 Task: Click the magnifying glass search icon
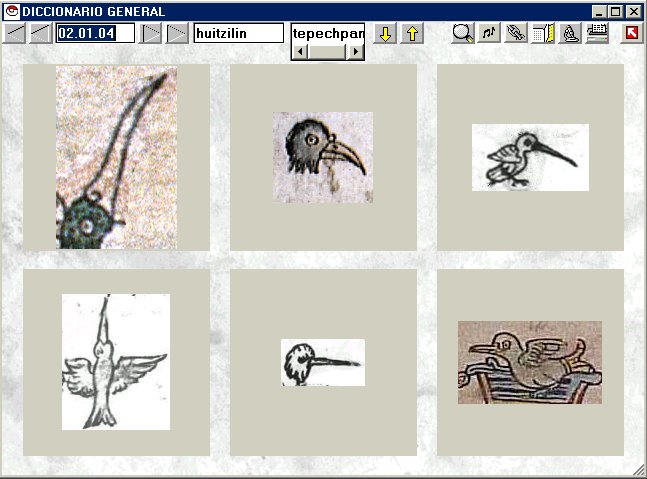(462, 33)
